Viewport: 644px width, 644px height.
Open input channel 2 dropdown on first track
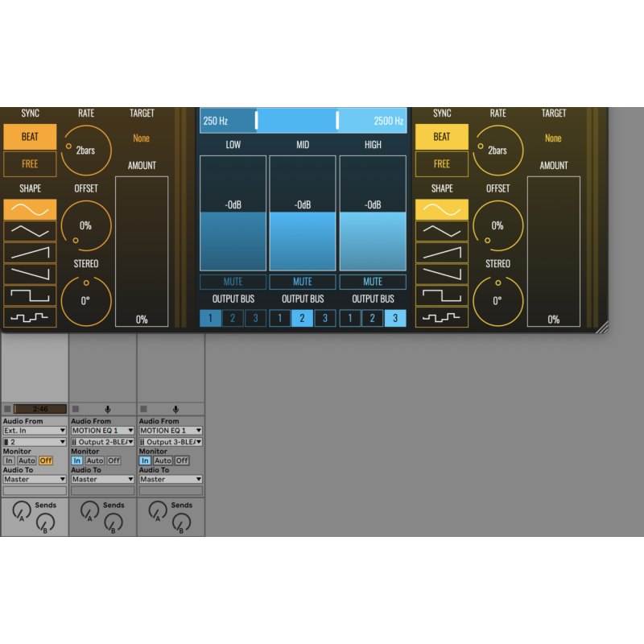35,442
